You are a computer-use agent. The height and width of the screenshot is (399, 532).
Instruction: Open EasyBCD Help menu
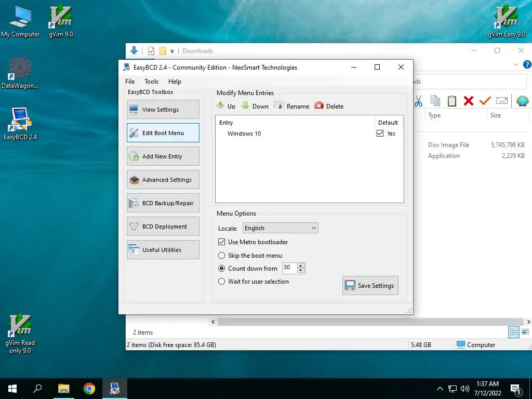coord(175,82)
